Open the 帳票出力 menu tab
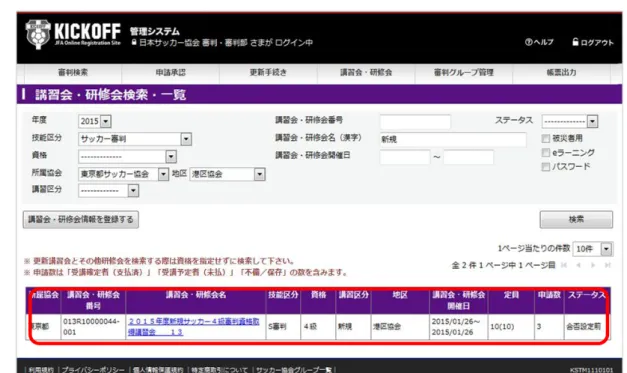The height and width of the screenshot is (373, 627). (561, 72)
